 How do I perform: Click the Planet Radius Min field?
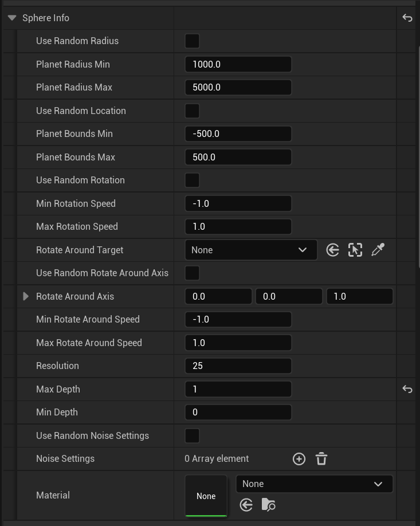click(238, 64)
